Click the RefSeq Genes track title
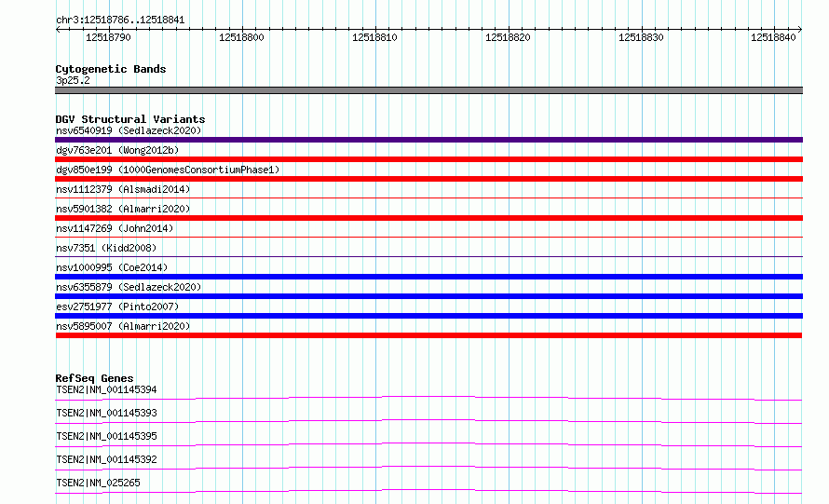The image size is (829, 504). (95, 378)
